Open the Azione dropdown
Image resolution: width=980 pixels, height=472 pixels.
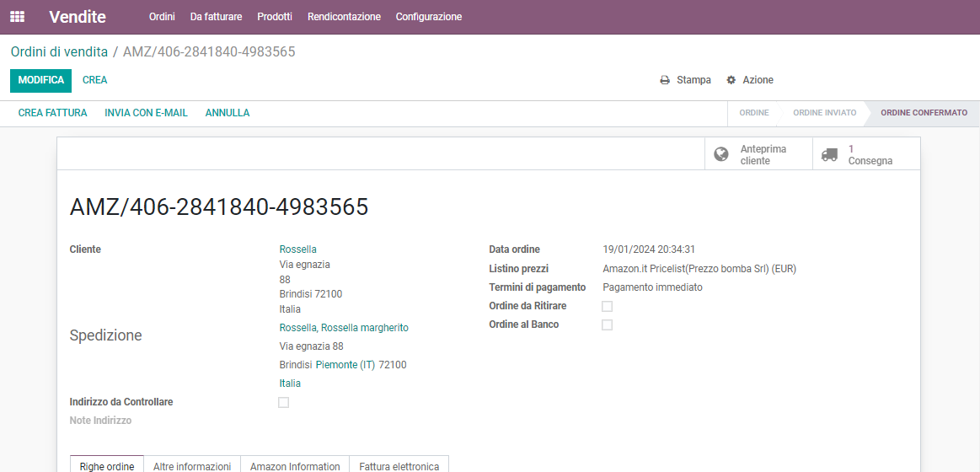click(750, 80)
